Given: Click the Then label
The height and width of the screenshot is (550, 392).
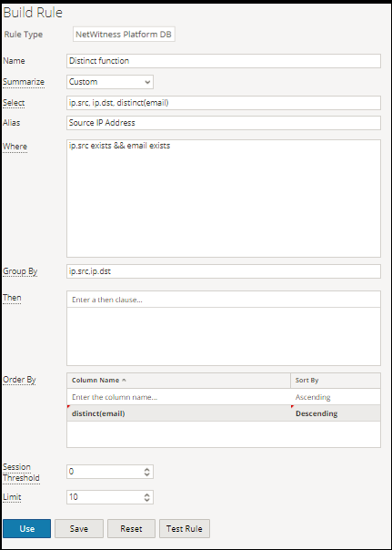Looking at the screenshot, I should tap(12, 298).
